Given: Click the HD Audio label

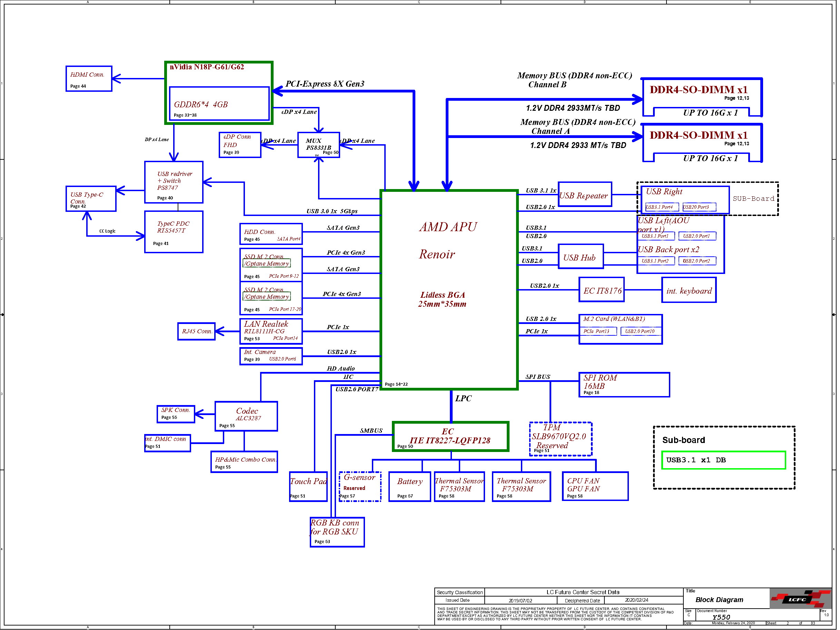Looking at the screenshot, I should pyautogui.click(x=341, y=369).
